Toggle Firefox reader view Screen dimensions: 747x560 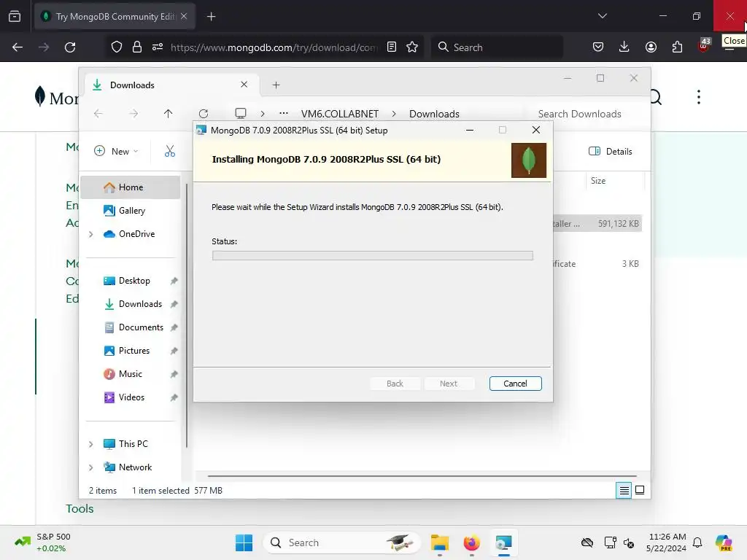(x=392, y=47)
